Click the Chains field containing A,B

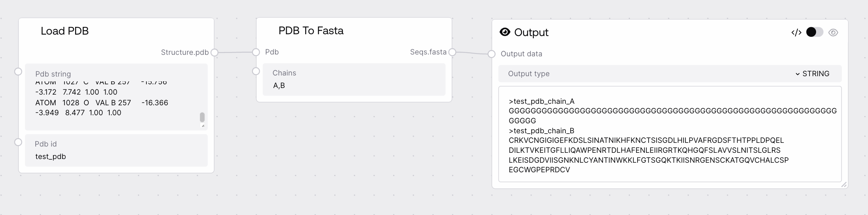point(353,85)
